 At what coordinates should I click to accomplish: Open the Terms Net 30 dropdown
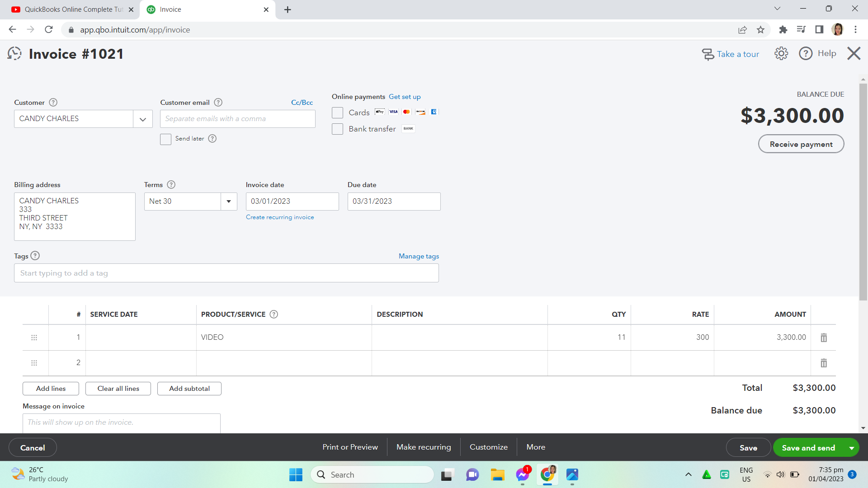pos(229,202)
